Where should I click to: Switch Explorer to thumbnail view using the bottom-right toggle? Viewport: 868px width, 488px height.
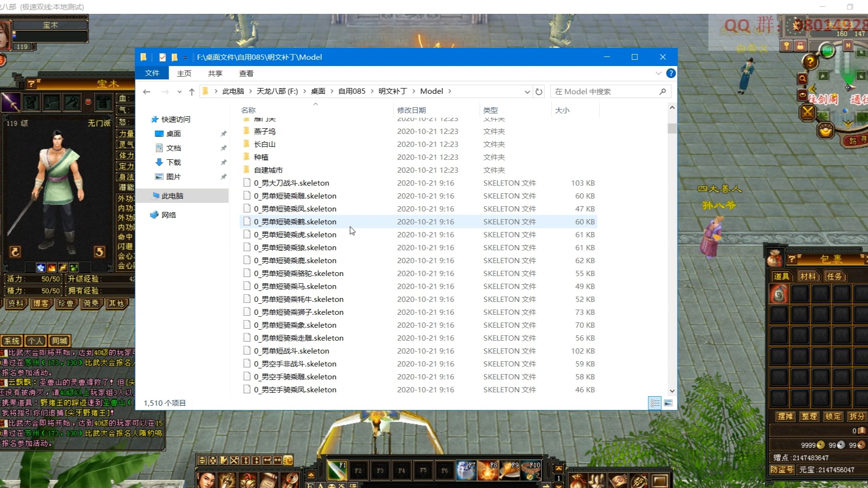(668, 403)
